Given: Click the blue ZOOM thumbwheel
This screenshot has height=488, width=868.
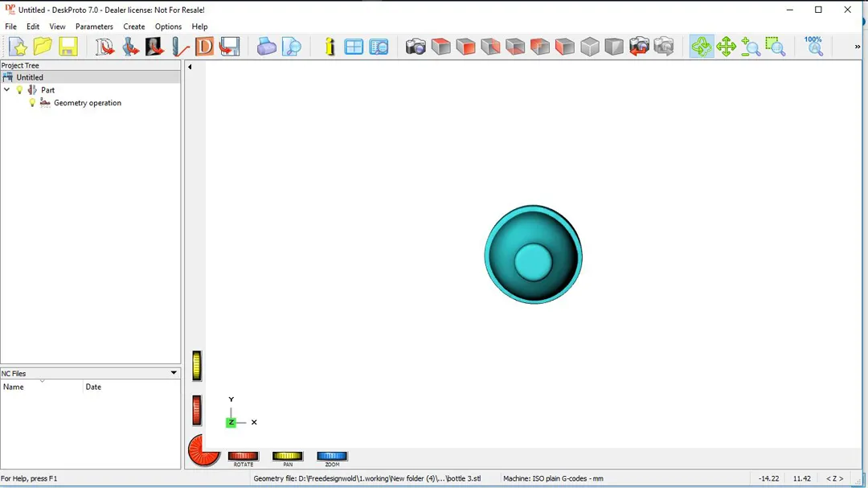Looking at the screenshot, I should tap(332, 457).
